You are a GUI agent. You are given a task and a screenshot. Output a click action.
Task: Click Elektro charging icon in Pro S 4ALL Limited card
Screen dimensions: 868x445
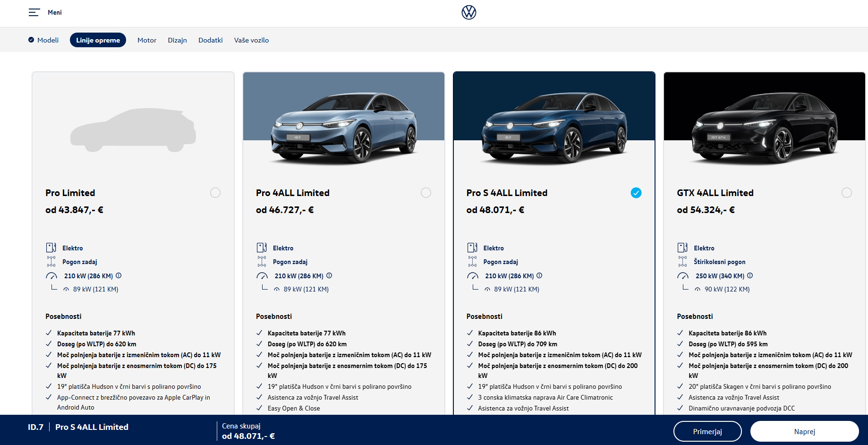pos(472,248)
